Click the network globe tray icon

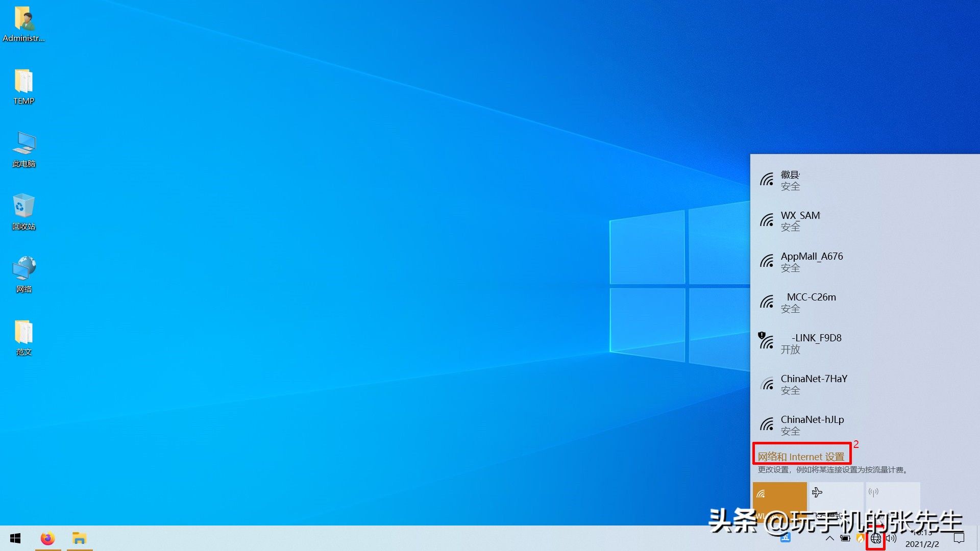click(x=876, y=538)
